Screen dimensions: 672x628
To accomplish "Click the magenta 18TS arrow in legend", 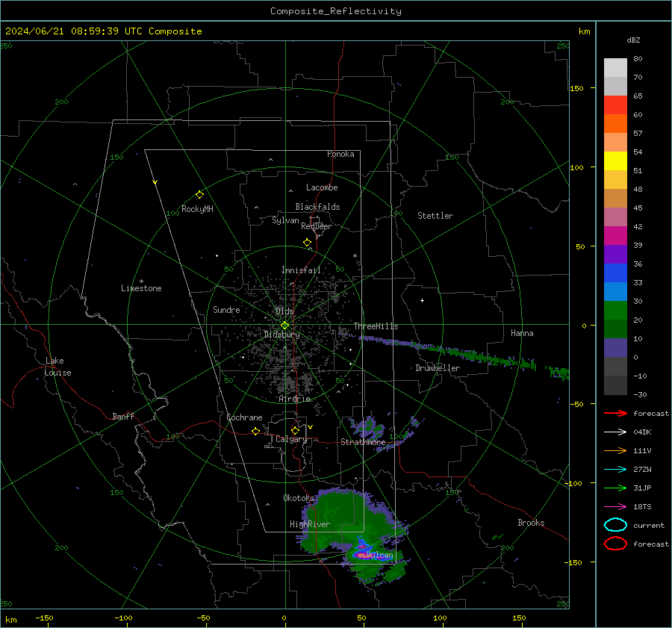I will click(615, 507).
